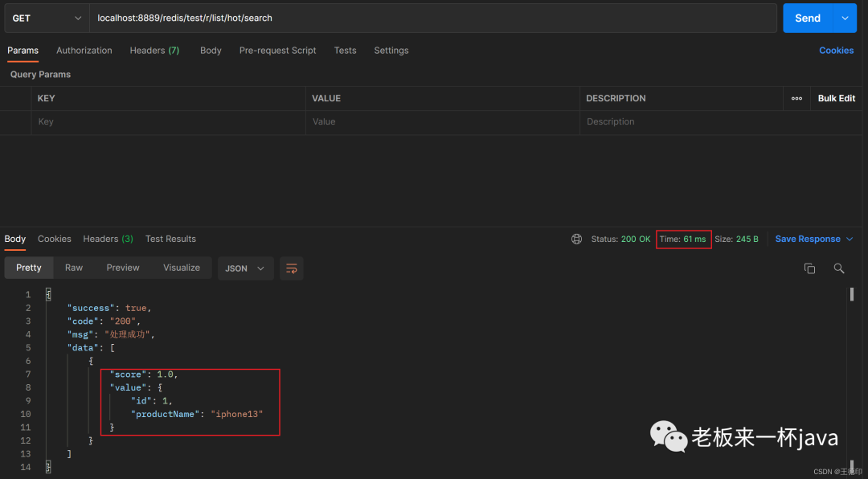
Task: Open the JSON format dropdown
Action: (x=245, y=268)
